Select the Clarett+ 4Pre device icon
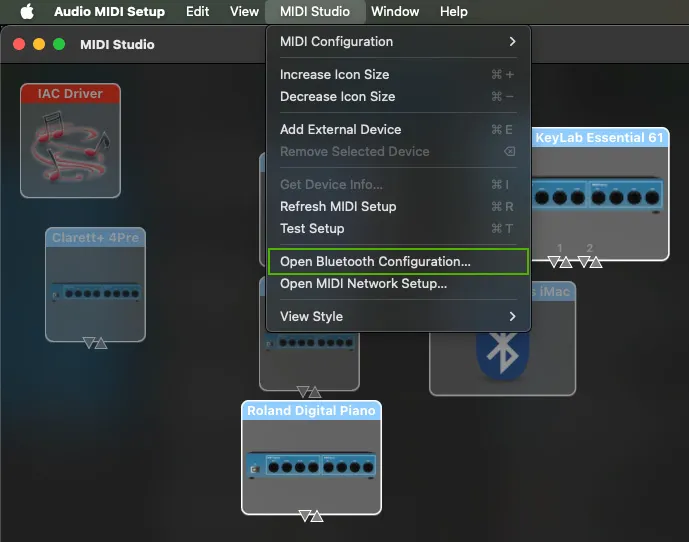This screenshot has height=542, width=689. (x=95, y=284)
